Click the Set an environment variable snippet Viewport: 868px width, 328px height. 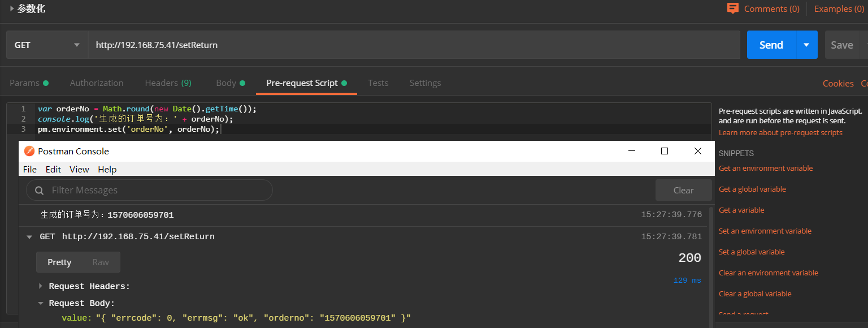[765, 231]
